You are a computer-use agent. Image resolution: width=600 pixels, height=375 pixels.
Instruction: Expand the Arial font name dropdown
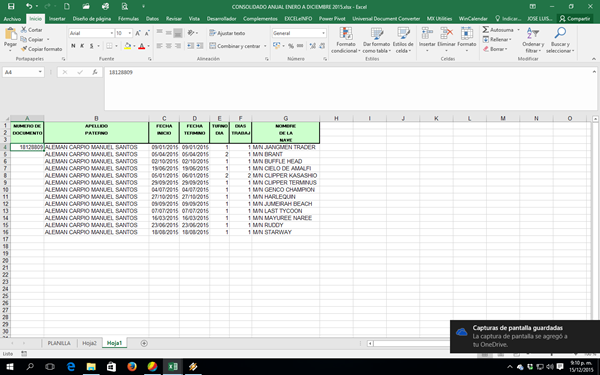111,33
